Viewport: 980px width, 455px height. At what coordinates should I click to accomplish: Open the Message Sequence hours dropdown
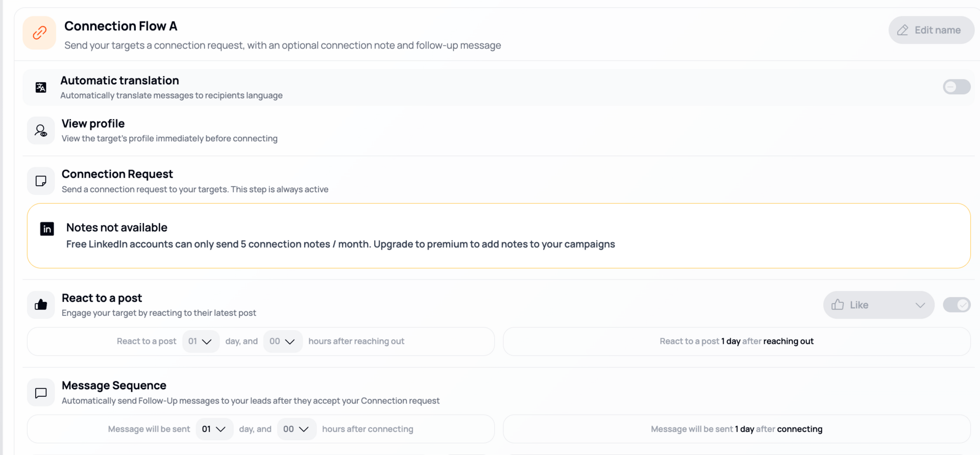296,429
